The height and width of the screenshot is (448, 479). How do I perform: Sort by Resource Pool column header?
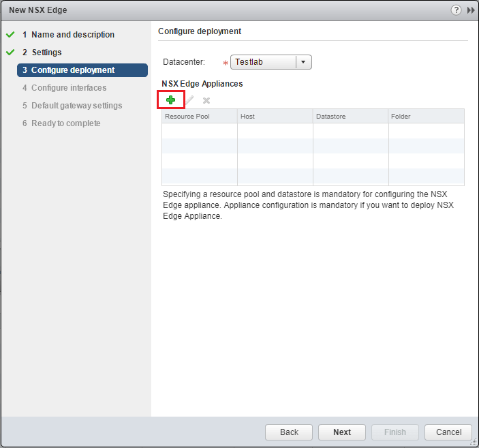pos(200,116)
